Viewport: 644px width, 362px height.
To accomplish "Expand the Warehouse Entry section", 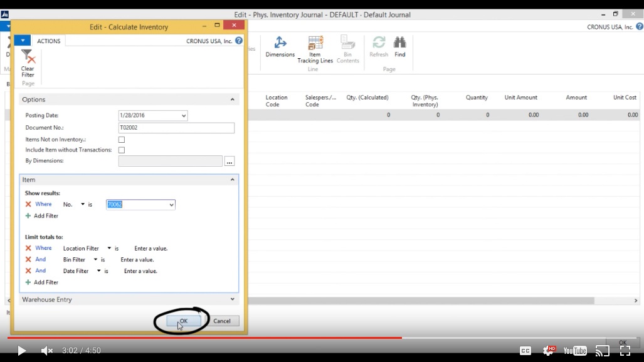I will [233, 299].
